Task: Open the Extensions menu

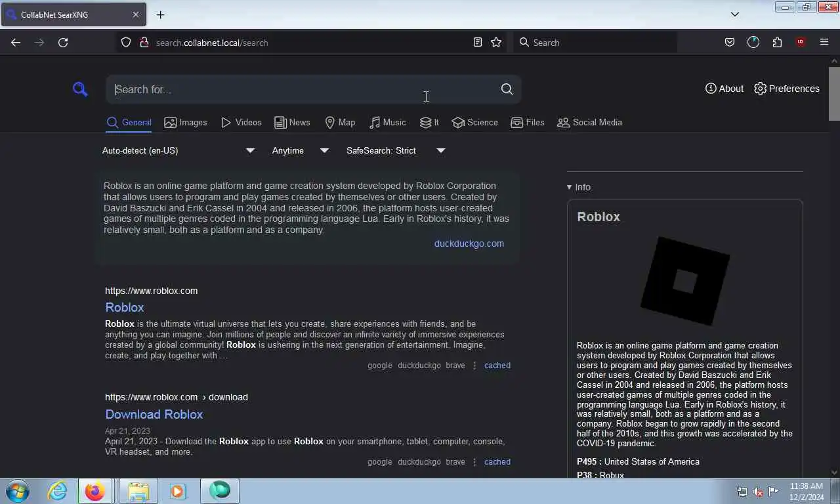Action: click(777, 43)
